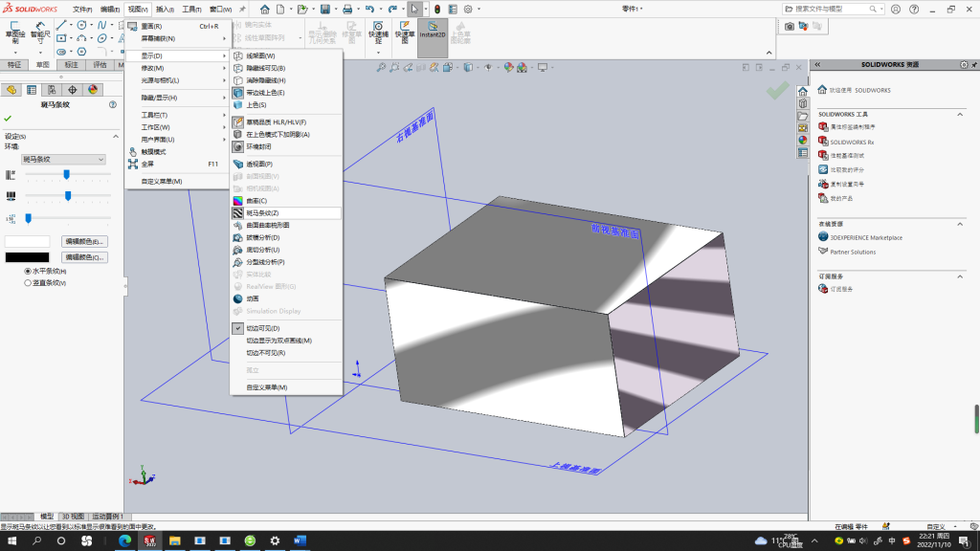Click upper 编辑颜色 button beside white swatch
The height and width of the screenshot is (551, 980).
pos(84,242)
